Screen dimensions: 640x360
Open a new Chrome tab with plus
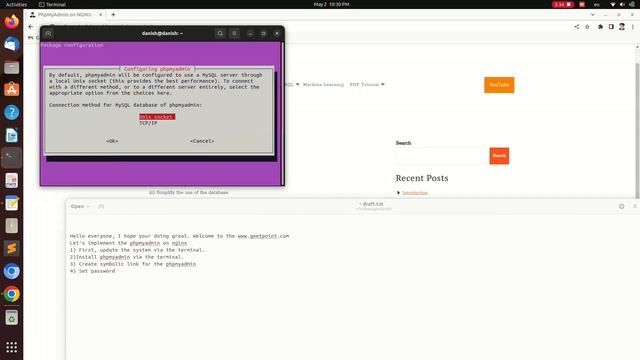tap(113, 15)
